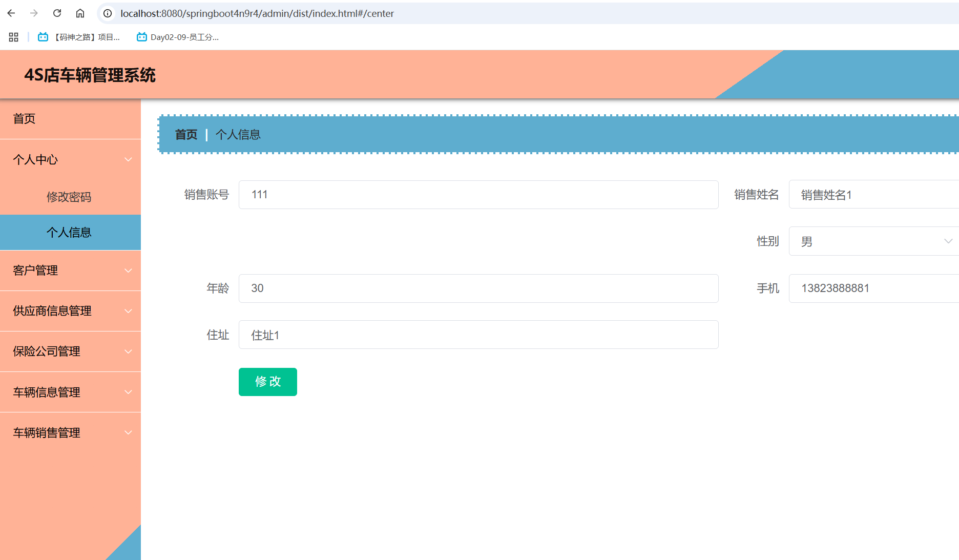
Task: Open the browser home page
Action: click(80, 13)
